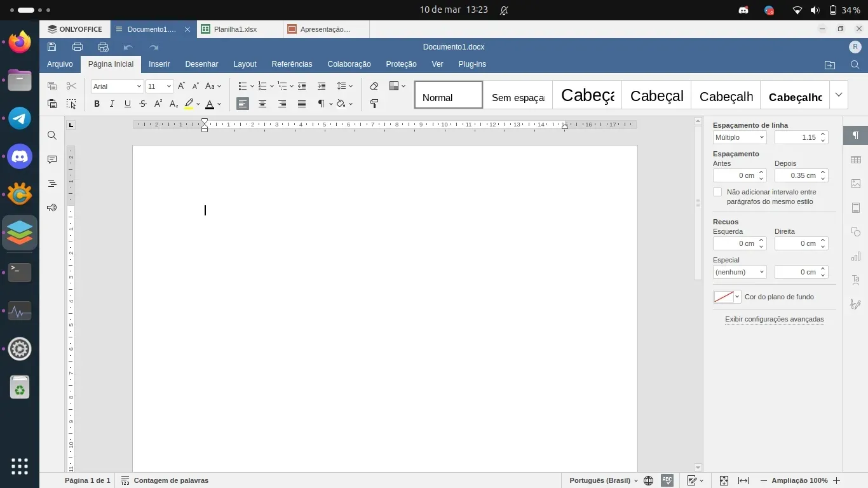Open the Inserir ribbon tab
The height and width of the screenshot is (488, 868).
159,64
